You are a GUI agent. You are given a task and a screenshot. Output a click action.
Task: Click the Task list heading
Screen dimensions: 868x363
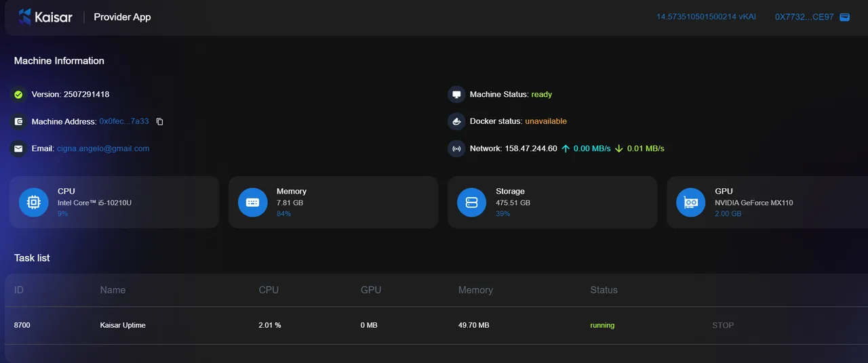[x=32, y=258]
